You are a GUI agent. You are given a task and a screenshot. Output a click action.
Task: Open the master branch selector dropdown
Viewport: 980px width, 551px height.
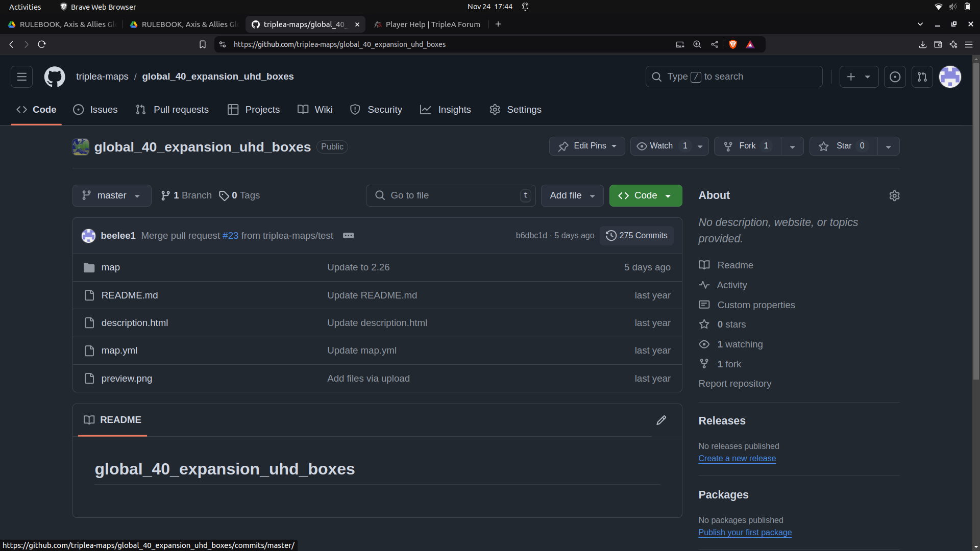tap(112, 195)
